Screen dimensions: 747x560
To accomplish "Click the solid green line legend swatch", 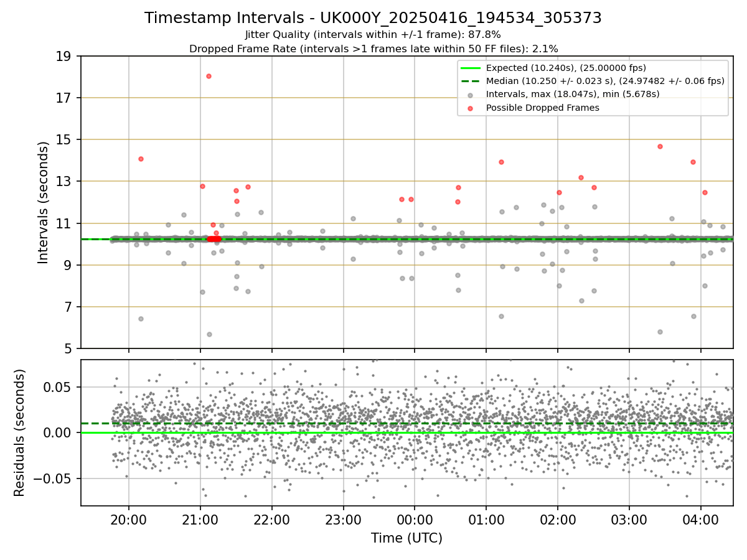I will pyautogui.click(x=470, y=68).
